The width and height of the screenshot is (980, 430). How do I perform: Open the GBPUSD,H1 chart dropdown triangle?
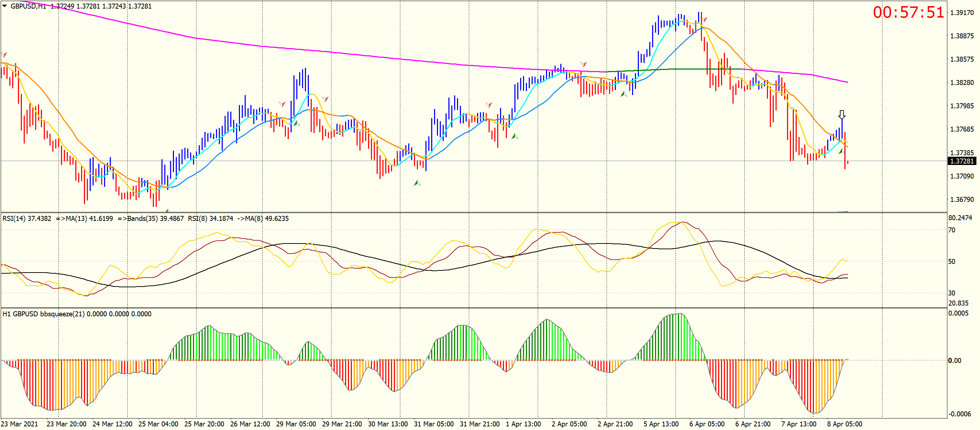pyautogui.click(x=5, y=6)
